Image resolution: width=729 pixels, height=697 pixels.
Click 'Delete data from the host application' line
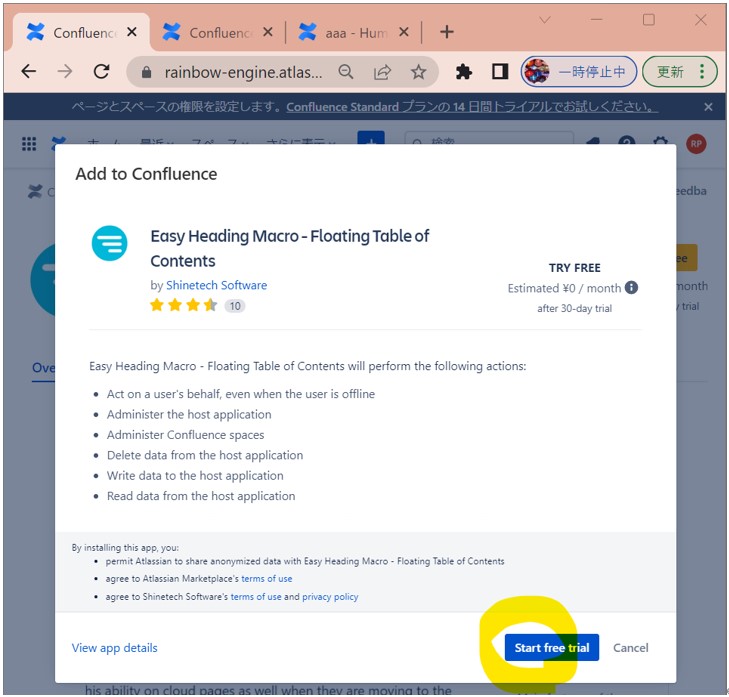[205, 455]
